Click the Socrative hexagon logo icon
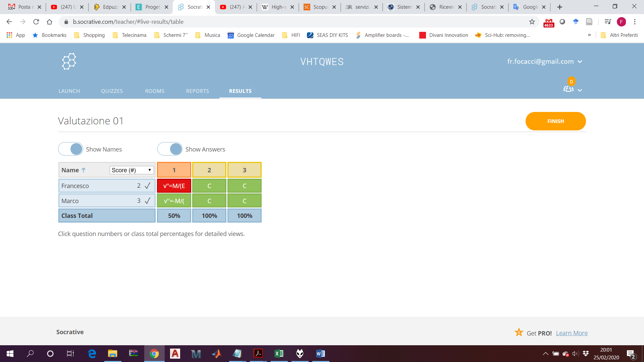The height and width of the screenshot is (362, 644). click(69, 61)
